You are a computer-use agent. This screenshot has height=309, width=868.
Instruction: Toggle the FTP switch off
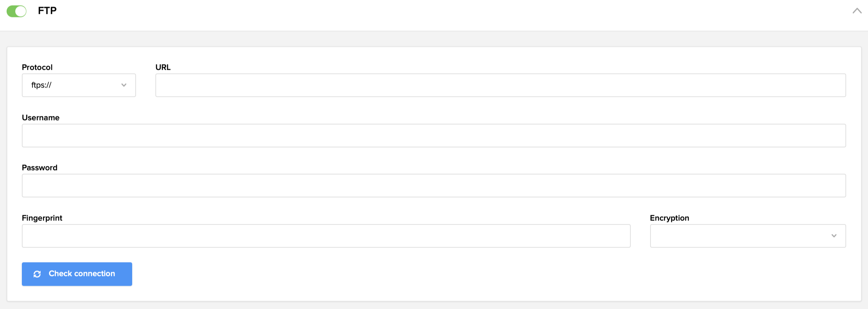[x=16, y=11]
